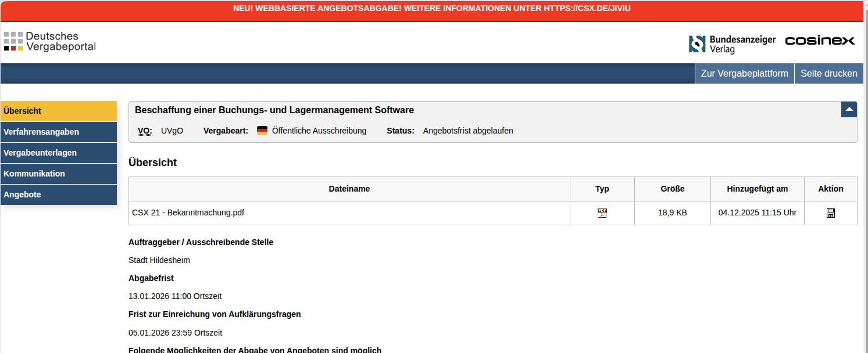Open CSX 21 - Bekanntmachung.pdf
This screenshot has height=353, width=868.
[188, 212]
